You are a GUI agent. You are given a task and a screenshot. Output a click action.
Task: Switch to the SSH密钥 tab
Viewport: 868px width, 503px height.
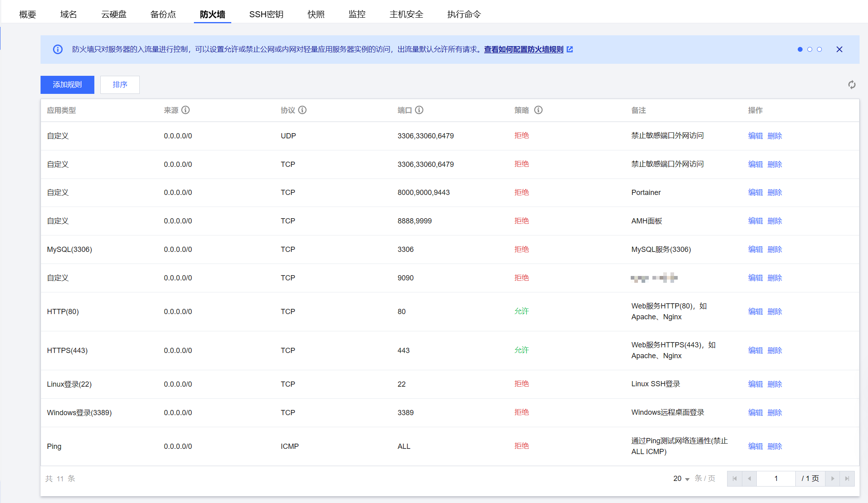[266, 14]
